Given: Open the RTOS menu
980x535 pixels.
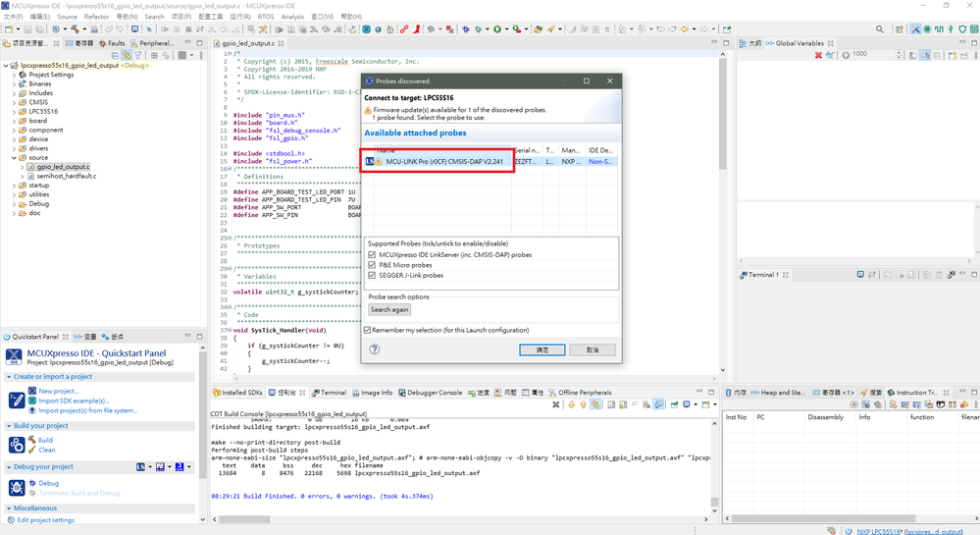Looking at the screenshot, I should [x=266, y=17].
